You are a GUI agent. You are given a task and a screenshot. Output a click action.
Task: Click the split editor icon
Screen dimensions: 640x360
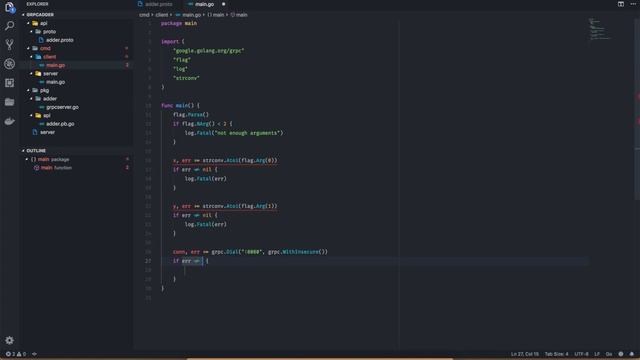(x=620, y=4)
